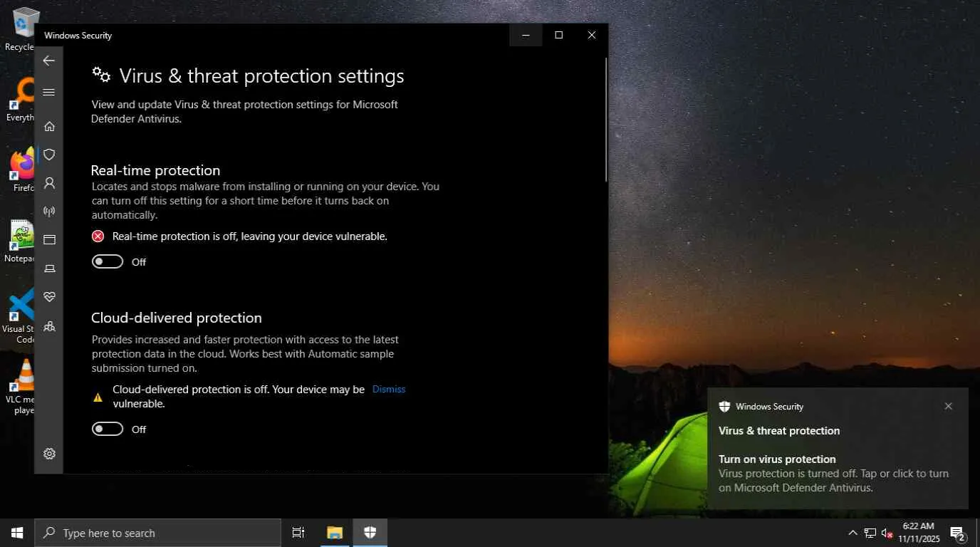
Task: Turn on Cloud-delivered protection toggle
Action: pyautogui.click(x=108, y=429)
